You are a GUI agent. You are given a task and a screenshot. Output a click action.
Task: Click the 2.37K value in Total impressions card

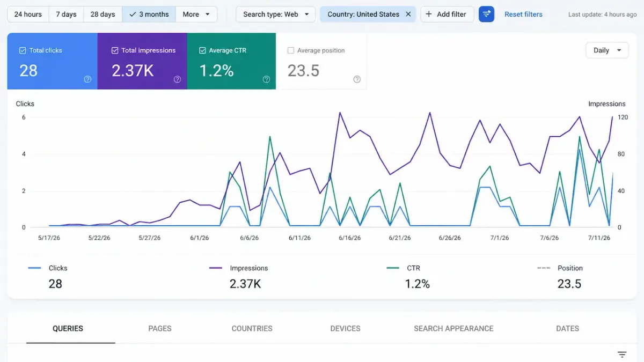point(133,71)
